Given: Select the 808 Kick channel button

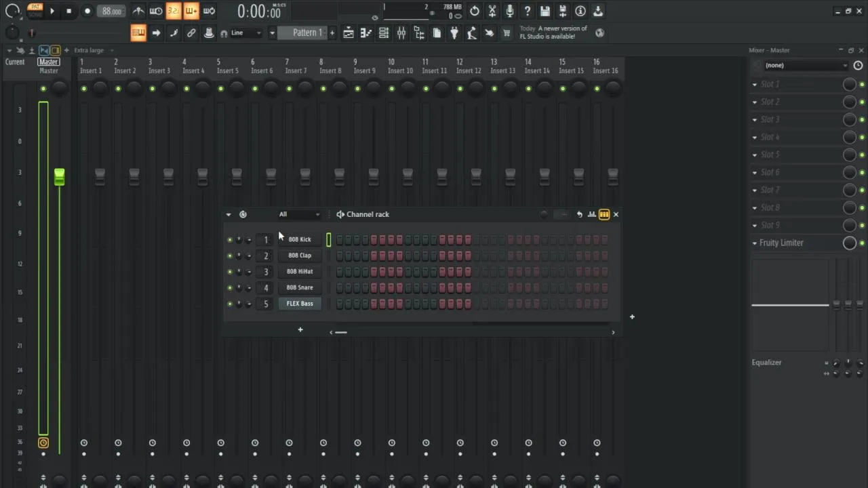Looking at the screenshot, I should click(300, 239).
